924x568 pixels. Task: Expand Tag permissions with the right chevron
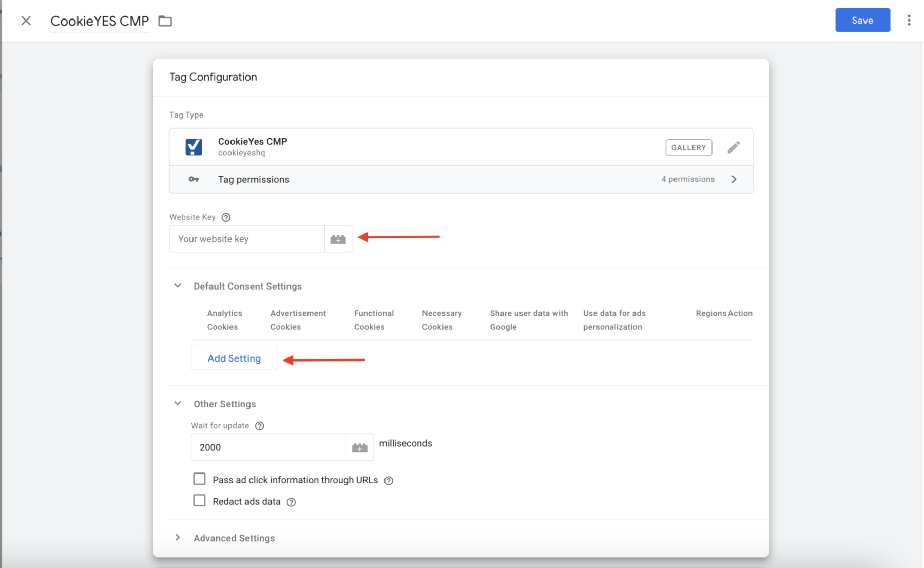coord(734,179)
